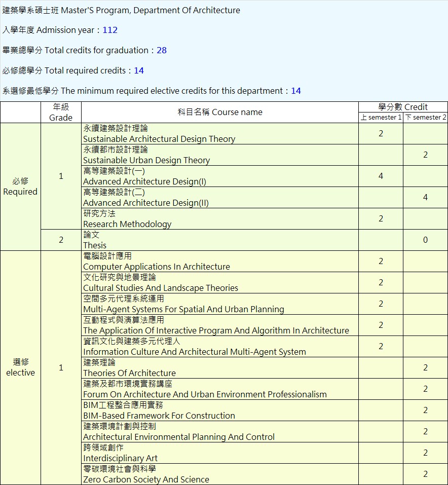Click Research Methodology semester 1 credit 2
448x485 pixels.
(381, 219)
